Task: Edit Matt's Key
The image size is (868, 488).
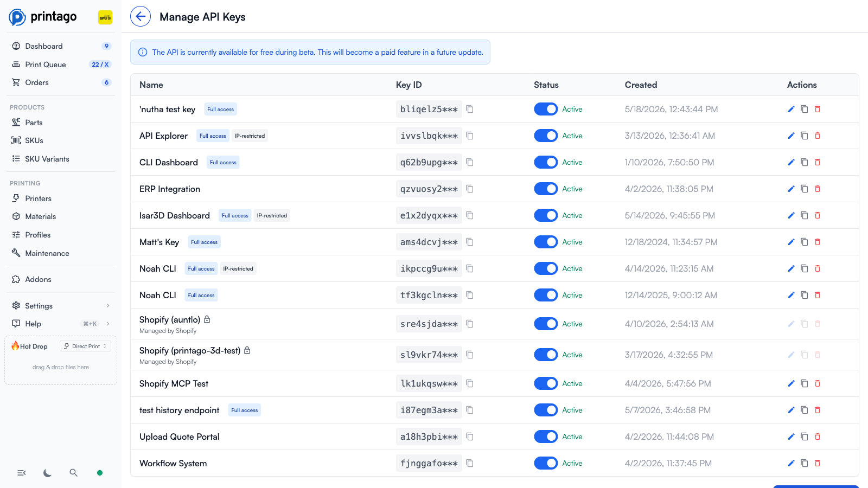Action: click(791, 242)
